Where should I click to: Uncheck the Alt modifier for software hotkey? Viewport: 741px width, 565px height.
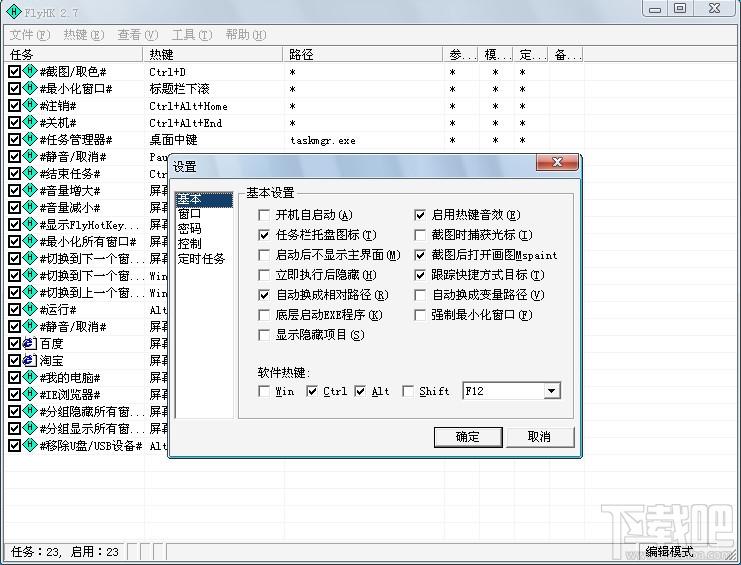pyautogui.click(x=360, y=392)
